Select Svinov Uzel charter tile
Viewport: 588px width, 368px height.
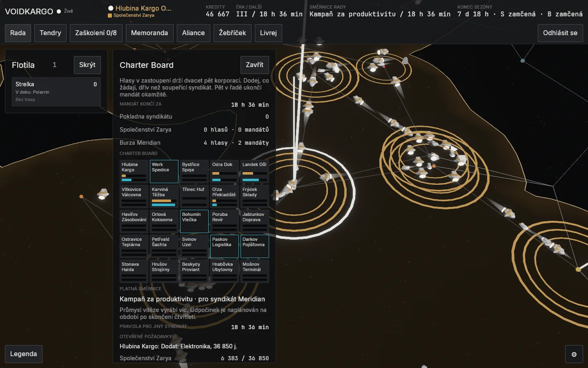click(x=194, y=246)
